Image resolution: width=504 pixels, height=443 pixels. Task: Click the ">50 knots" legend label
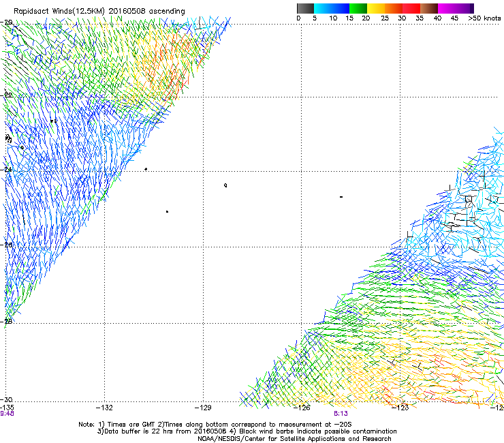(x=484, y=18)
